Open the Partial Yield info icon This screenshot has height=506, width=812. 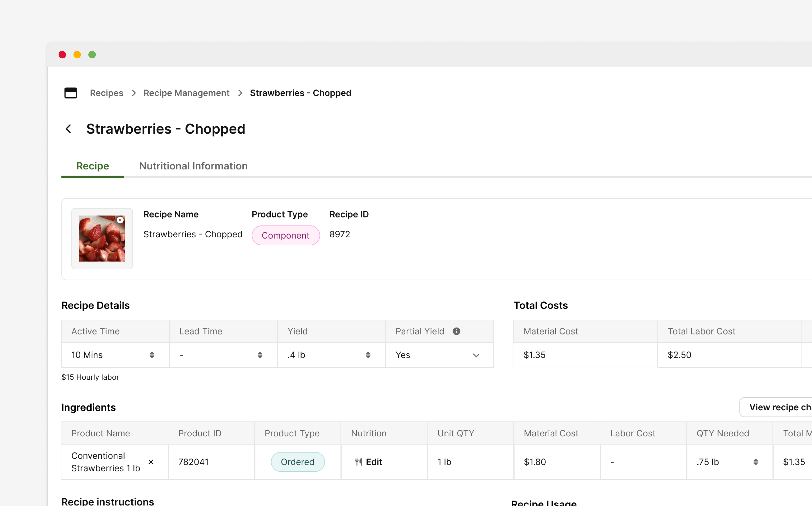point(457,331)
